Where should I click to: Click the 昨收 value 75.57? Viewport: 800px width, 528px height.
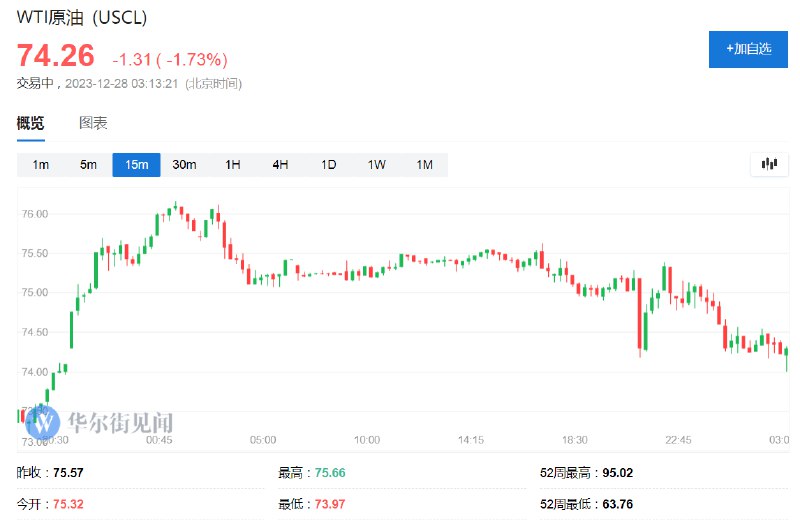68,473
